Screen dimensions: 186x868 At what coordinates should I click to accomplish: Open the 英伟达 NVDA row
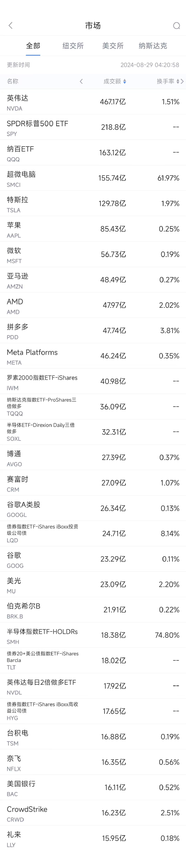point(93,102)
